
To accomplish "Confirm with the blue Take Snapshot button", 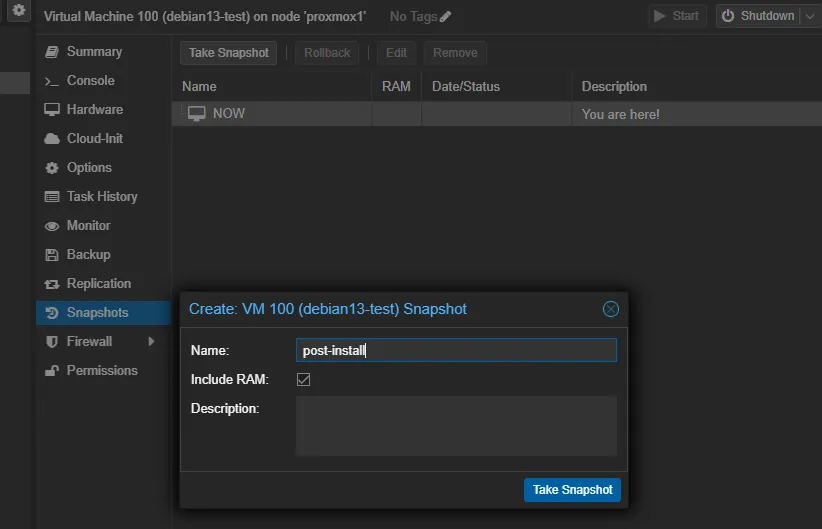I will click(572, 490).
